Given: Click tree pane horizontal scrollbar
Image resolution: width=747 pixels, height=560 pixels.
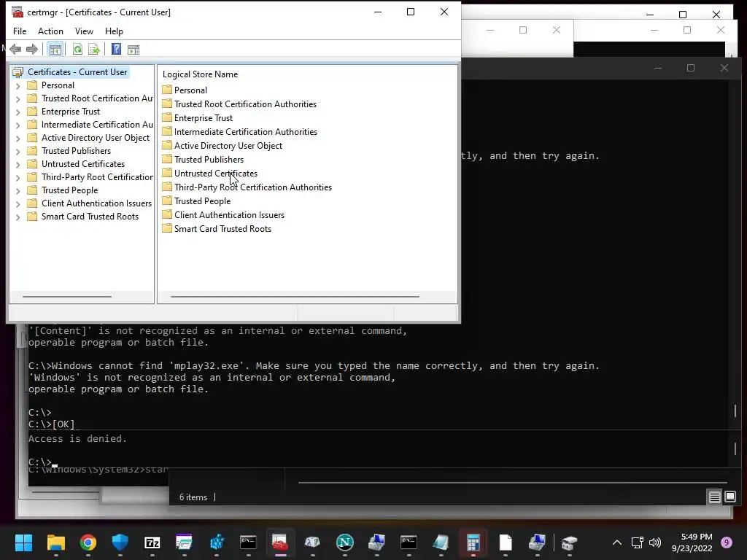Looking at the screenshot, I should [x=67, y=296].
